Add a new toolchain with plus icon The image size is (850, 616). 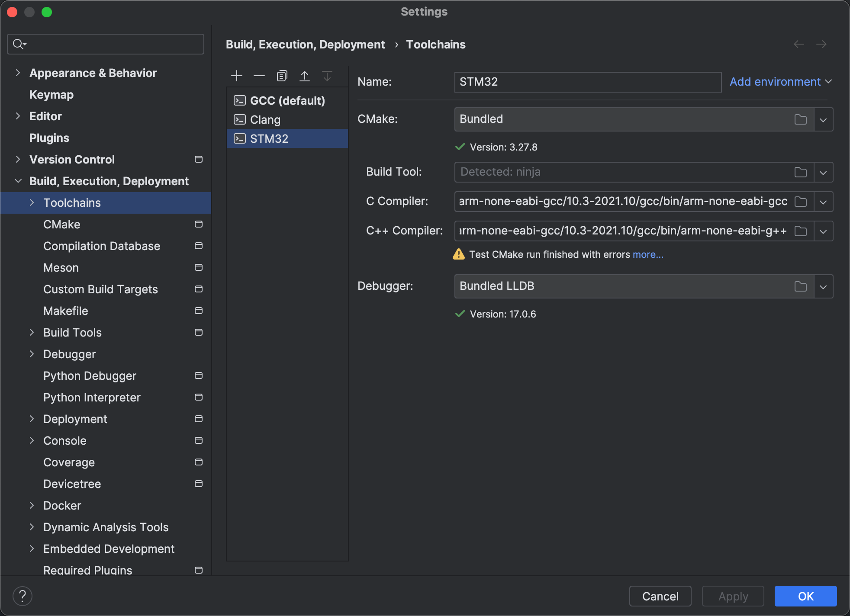point(237,76)
